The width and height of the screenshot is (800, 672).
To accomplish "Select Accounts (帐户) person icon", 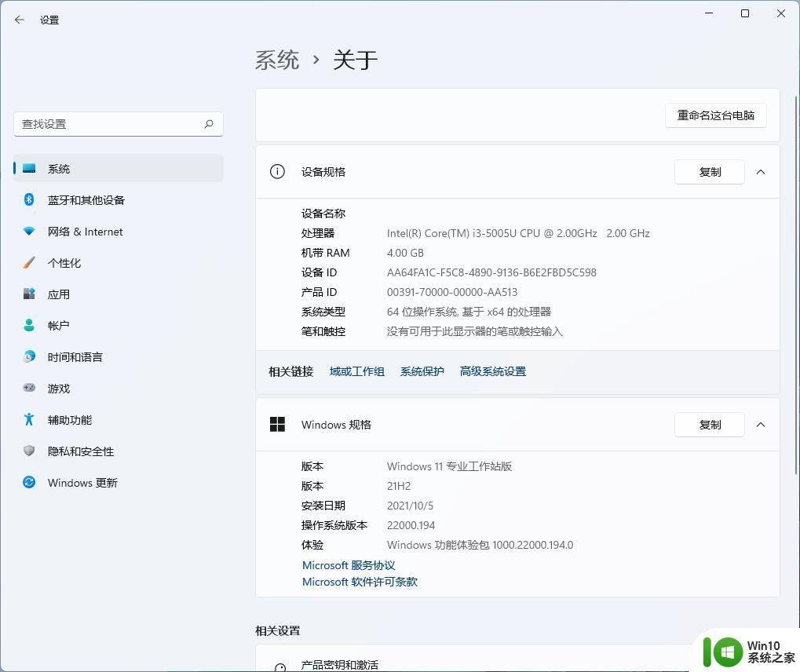I will (x=29, y=326).
